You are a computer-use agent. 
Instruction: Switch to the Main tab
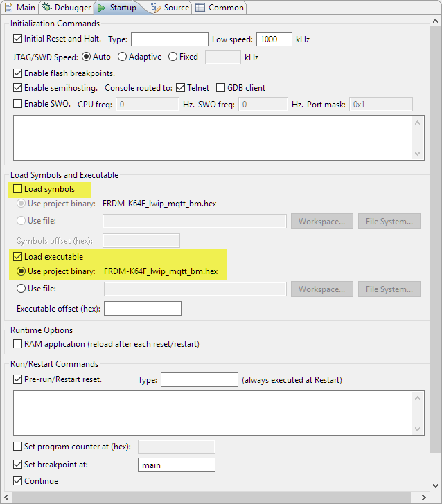tap(20, 8)
